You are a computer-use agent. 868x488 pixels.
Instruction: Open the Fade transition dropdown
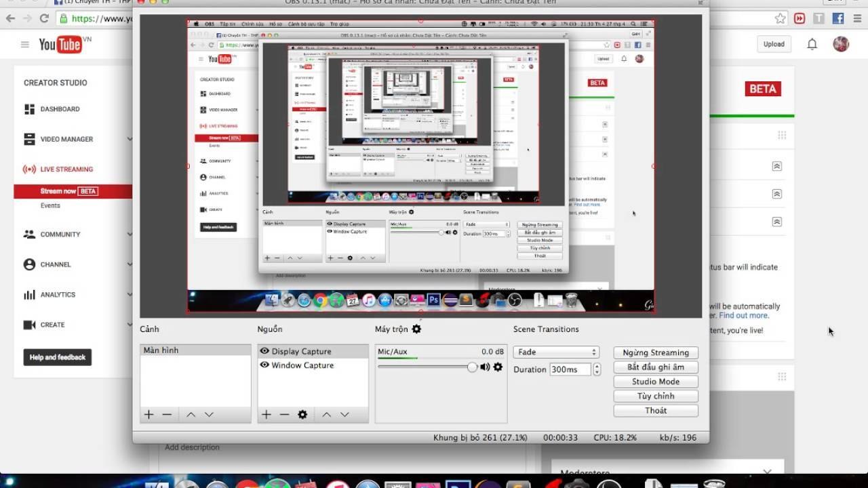point(556,352)
